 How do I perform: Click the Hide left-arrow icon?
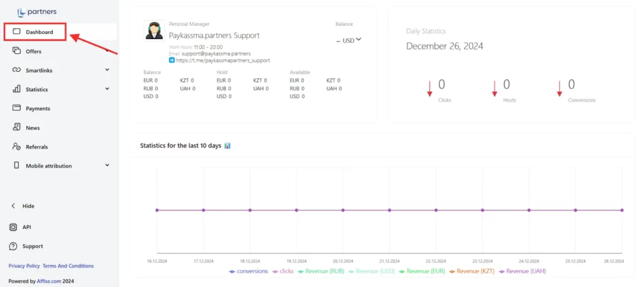pyautogui.click(x=13, y=206)
